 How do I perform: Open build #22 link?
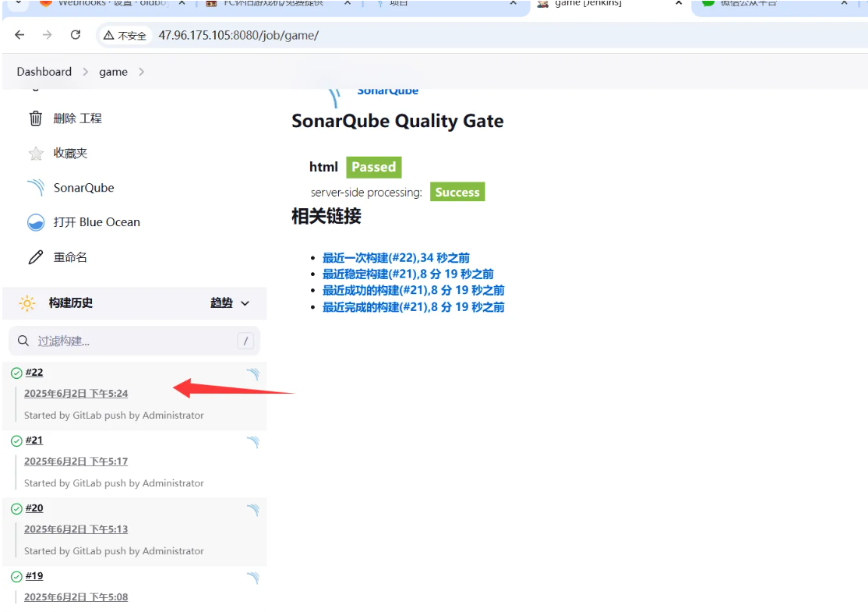coord(34,372)
